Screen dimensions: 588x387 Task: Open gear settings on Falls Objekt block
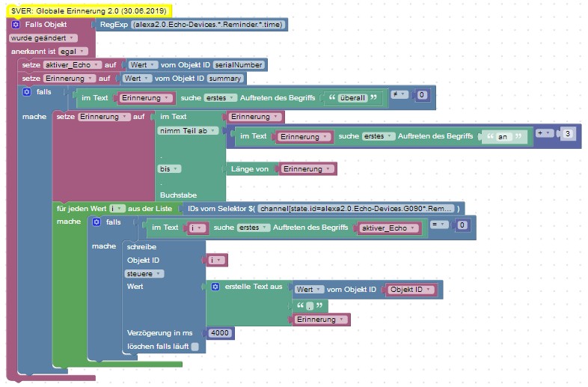[x=16, y=25]
